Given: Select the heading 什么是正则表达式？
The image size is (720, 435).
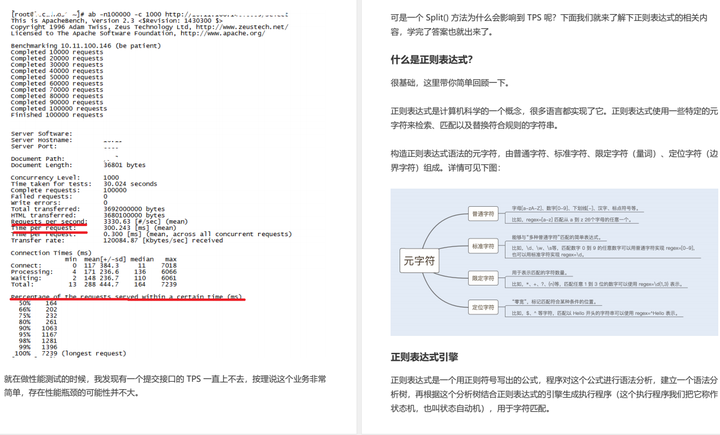Looking at the screenshot, I should point(432,60).
